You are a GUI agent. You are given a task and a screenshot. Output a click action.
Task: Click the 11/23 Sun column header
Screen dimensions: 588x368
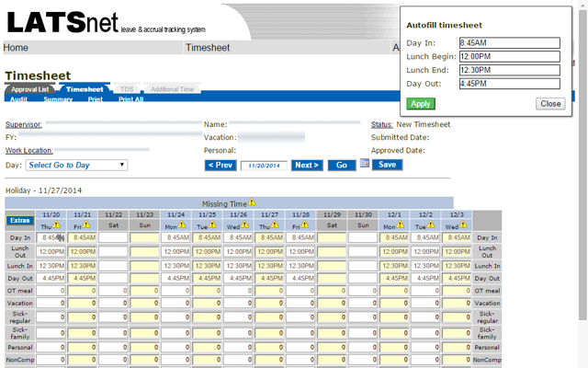click(x=145, y=221)
